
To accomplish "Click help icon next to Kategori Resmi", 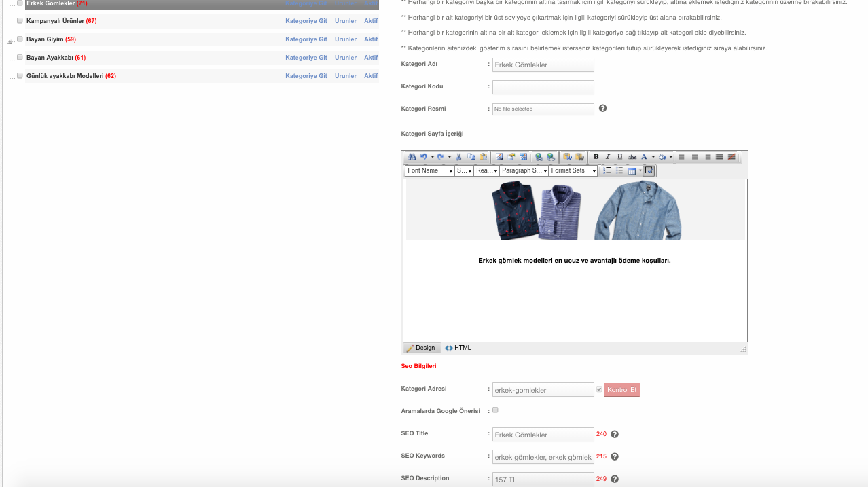I will tap(602, 108).
